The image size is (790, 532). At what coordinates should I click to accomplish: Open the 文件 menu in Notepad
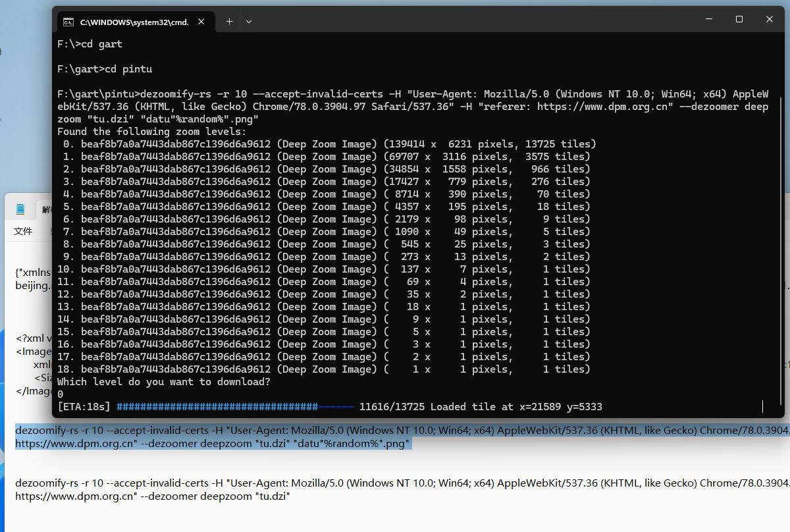point(23,231)
